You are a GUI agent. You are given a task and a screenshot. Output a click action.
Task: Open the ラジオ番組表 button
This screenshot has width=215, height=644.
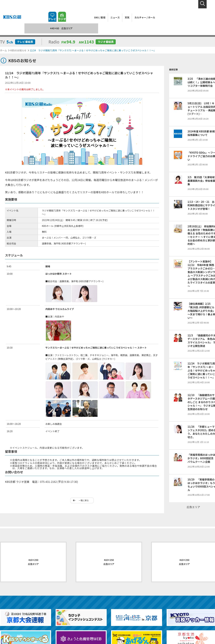tap(106, 42)
